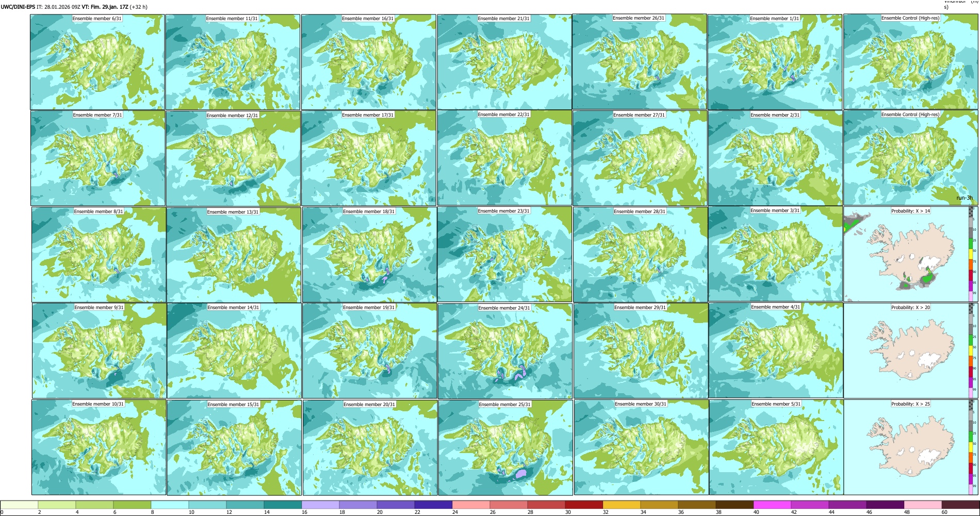This screenshot has height=516, width=980.
Task: View the Ensemble member 9/31 panel
Action: [x=99, y=350]
